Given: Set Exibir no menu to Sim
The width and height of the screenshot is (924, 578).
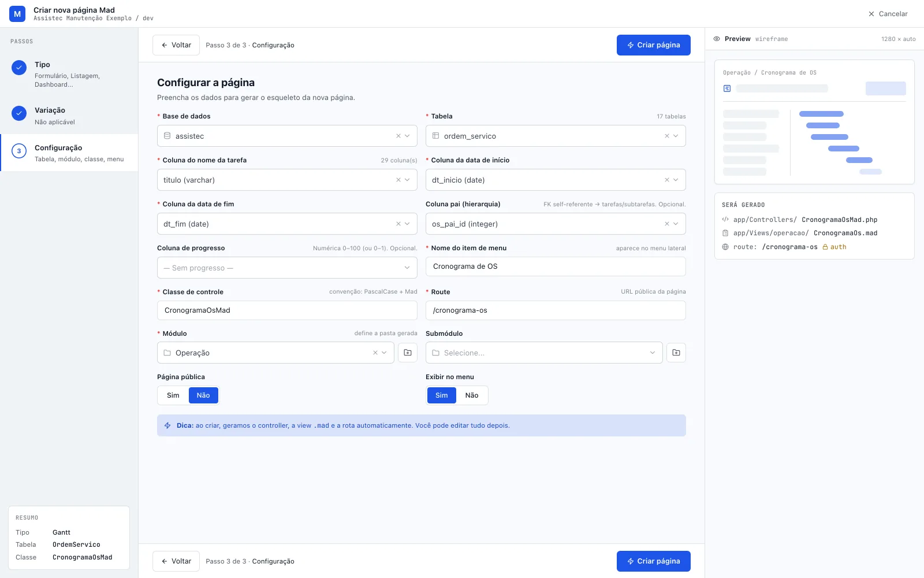Looking at the screenshot, I should [x=442, y=395].
